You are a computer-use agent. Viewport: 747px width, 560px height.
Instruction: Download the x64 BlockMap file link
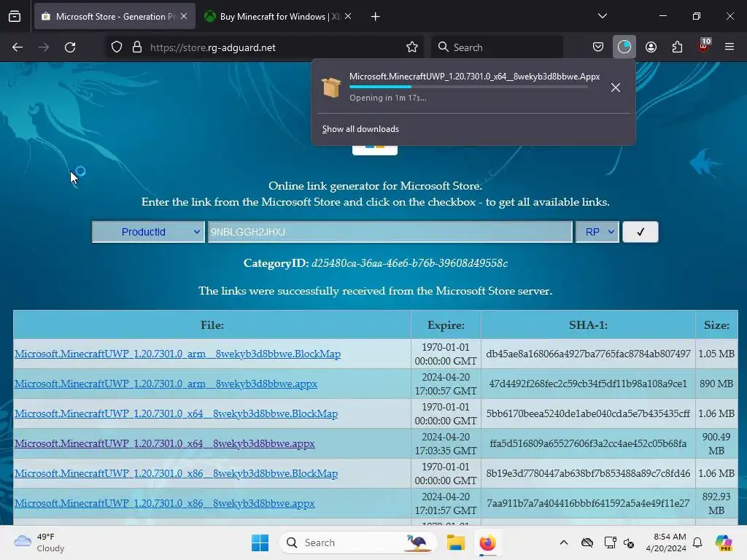pos(177,414)
